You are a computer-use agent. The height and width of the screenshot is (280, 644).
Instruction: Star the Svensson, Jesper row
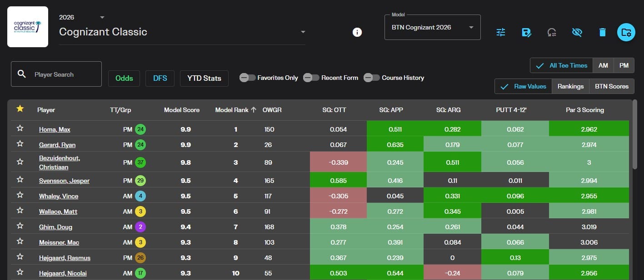(x=20, y=180)
